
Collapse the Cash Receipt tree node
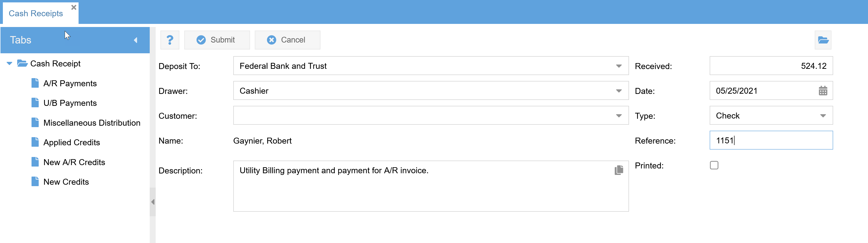[x=10, y=63]
